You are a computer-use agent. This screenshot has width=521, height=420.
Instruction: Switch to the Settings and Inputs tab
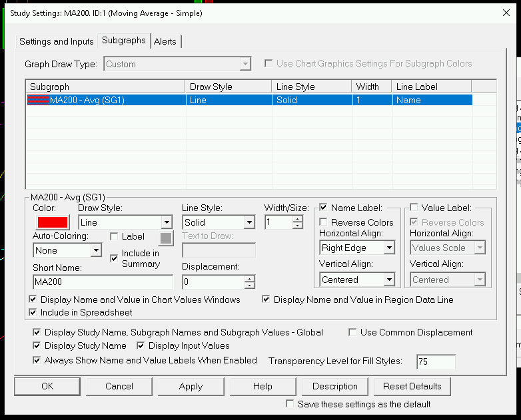tap(57, 41)
